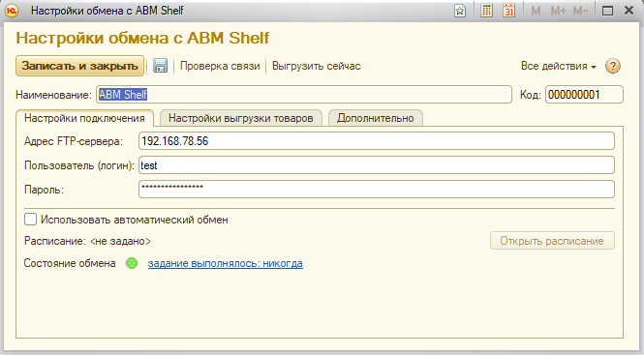Enable the automatic exchange checkbox

pyautogui.click(x=30, y=220)
